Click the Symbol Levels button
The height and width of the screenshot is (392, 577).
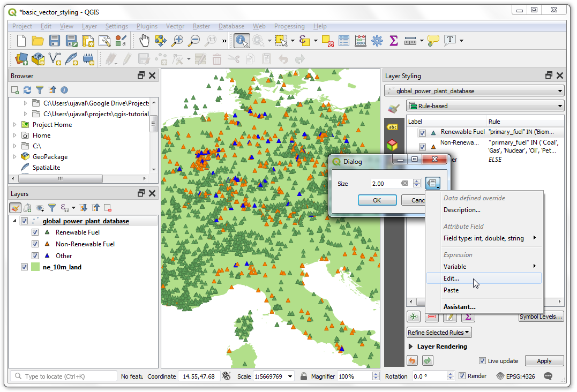tap(541, 316)
